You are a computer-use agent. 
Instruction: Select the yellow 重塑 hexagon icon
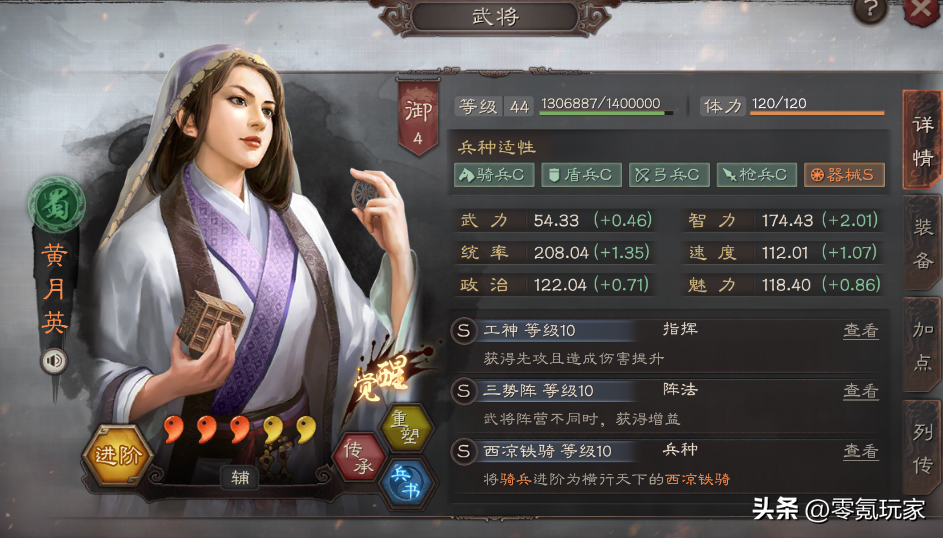tap(407, 426)
